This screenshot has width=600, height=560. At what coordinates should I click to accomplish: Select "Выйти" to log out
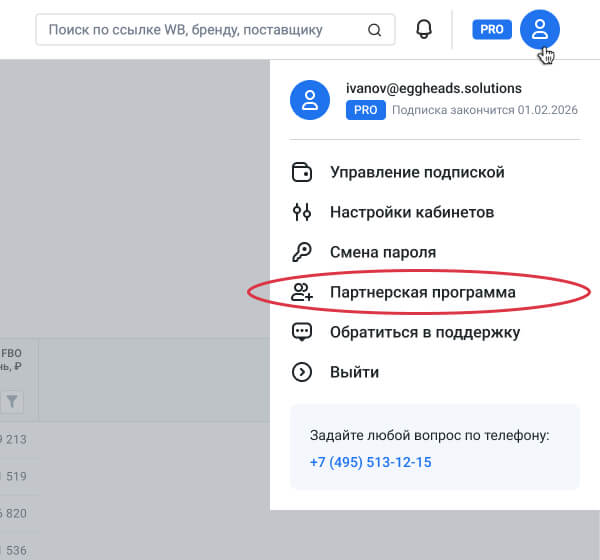click(x=354, y=372)
